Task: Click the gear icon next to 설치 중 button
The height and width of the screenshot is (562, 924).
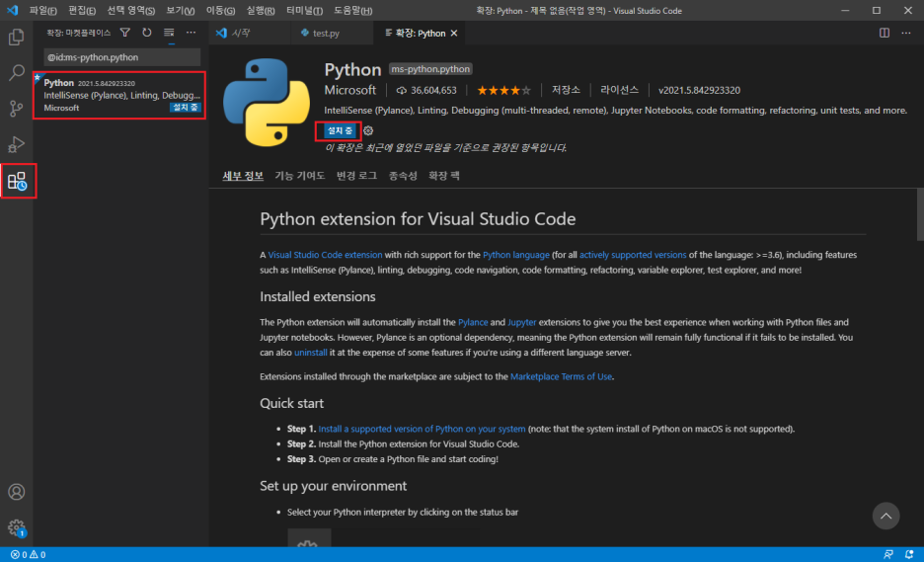Action: click(368, 131)
